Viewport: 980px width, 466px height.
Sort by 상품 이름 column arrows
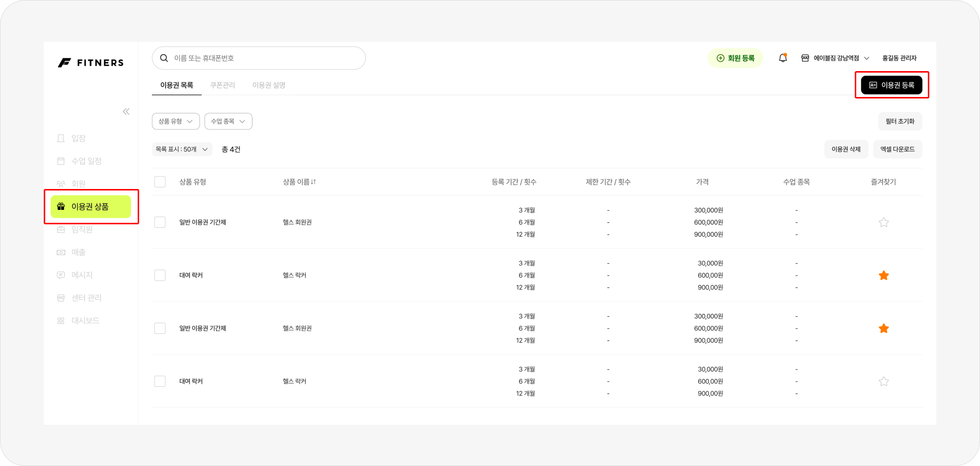click(x=314, y=182)
